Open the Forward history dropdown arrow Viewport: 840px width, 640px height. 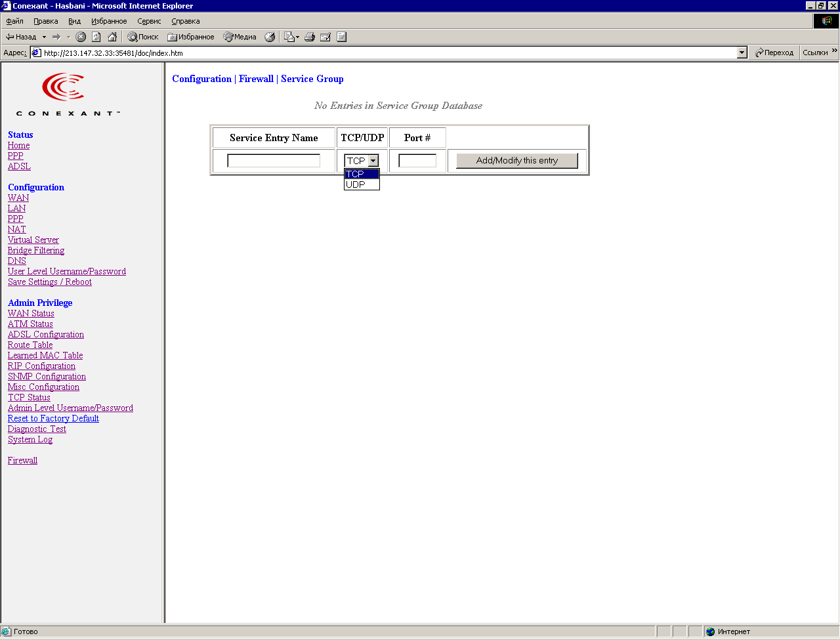(68, 37)
